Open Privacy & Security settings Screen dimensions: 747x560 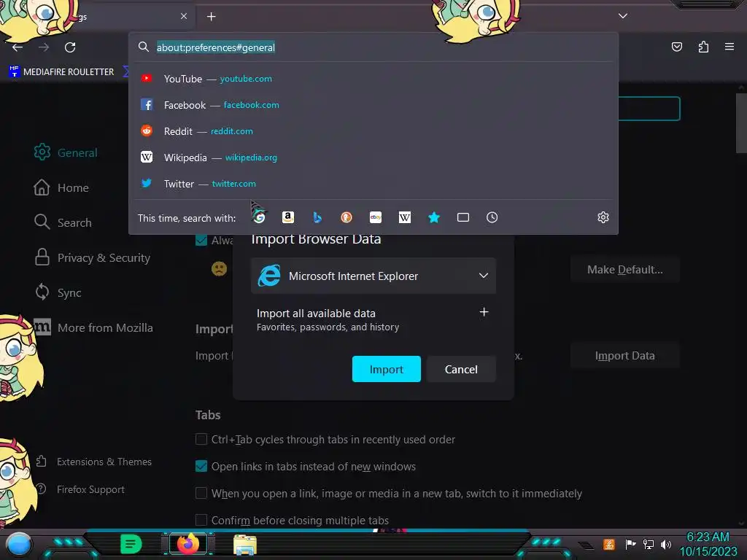coord(92,257)
